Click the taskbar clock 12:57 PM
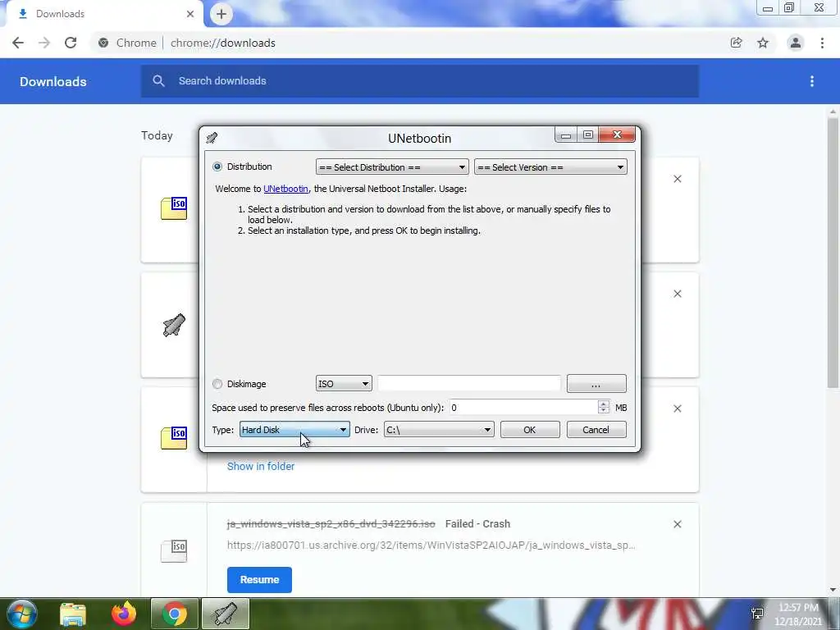 (798, 608)
